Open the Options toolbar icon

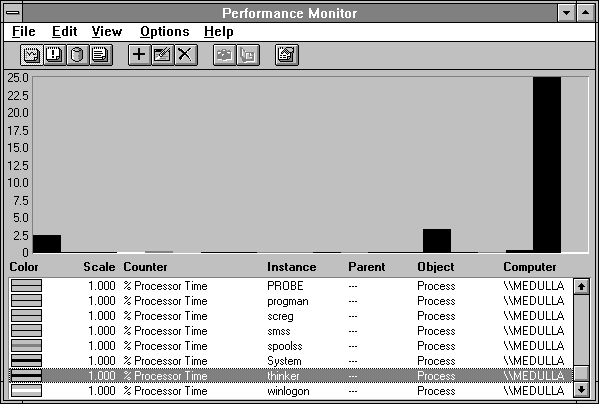tap(287, 55)
